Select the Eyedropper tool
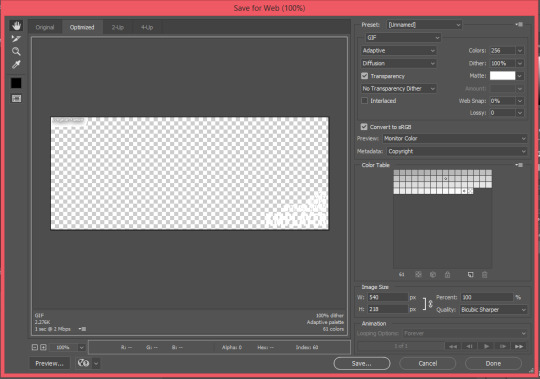The image size is (540, 379). point(16,64)
